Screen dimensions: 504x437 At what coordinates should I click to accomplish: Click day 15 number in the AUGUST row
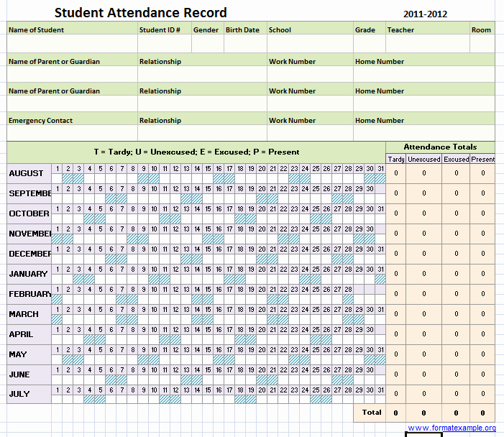[208, 169]
